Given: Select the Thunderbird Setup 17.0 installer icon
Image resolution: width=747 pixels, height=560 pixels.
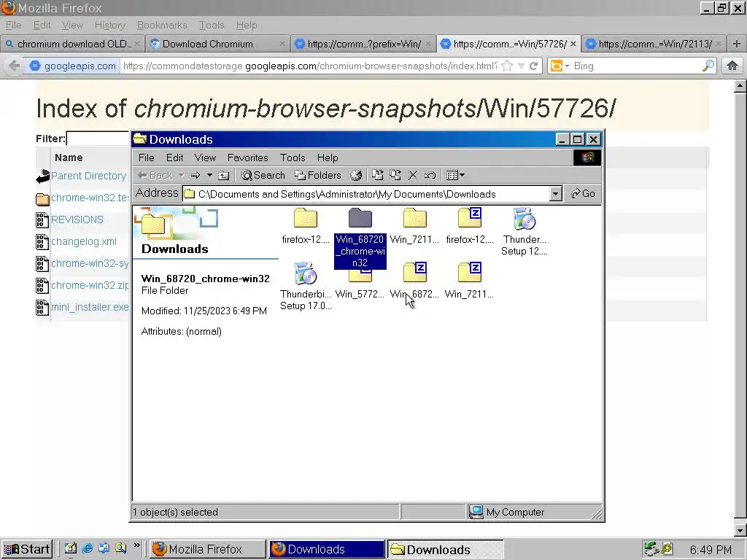Looking at the screenshot, I should point(306,273).
